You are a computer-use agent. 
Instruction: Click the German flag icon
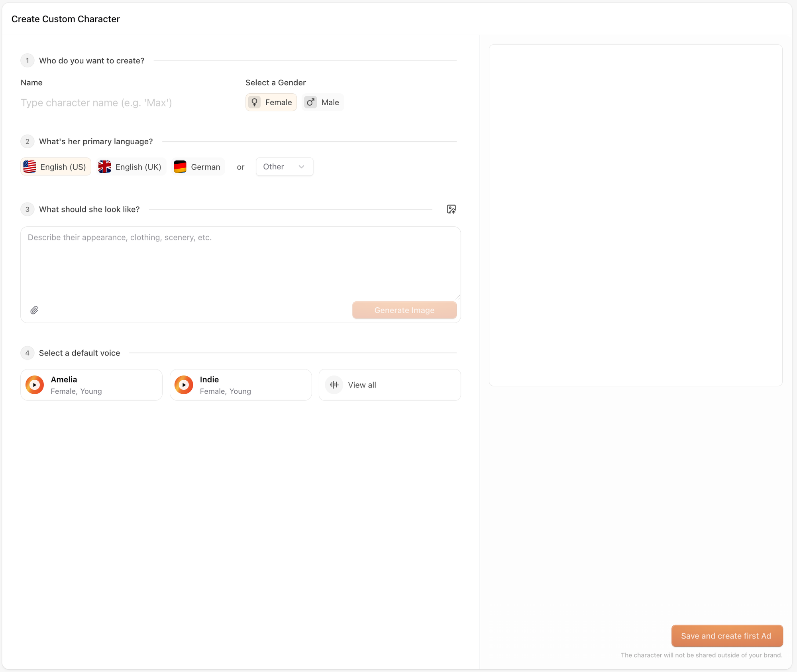pos(180,167)
